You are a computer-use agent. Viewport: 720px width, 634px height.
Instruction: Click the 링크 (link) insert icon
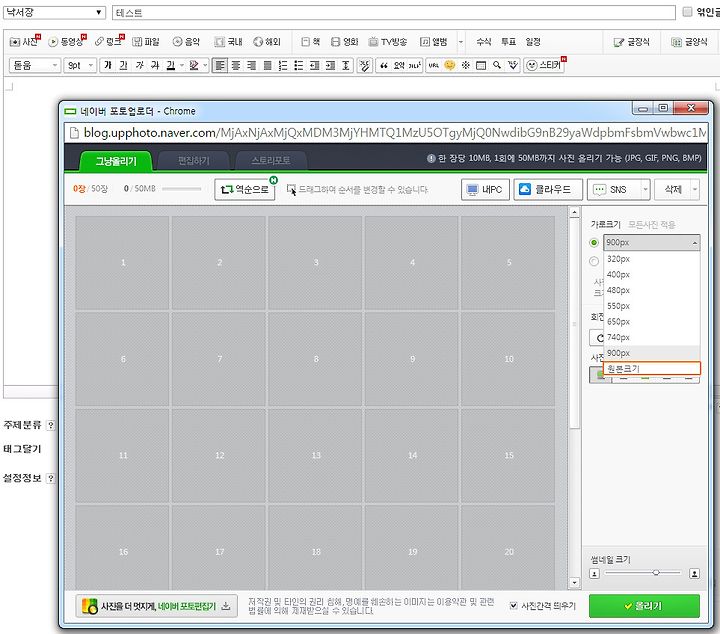coord(109,42)
